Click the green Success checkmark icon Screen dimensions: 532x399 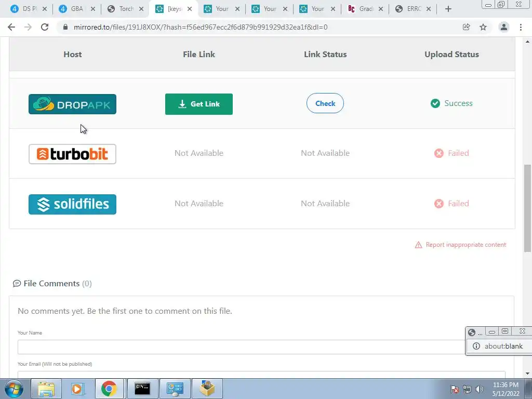pos(435,103)
